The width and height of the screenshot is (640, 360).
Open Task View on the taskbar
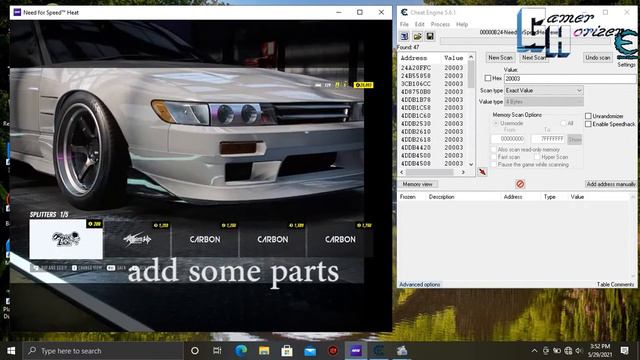click(x=217, y=351)
